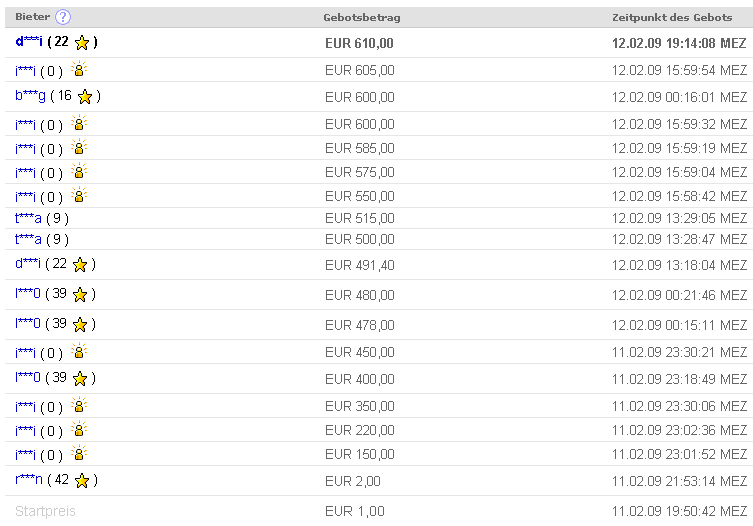This screenshot has width=753, height=526.
Task: Open bidder i***i in the EUR 220,00 row
Action: (x=26, y=431)
